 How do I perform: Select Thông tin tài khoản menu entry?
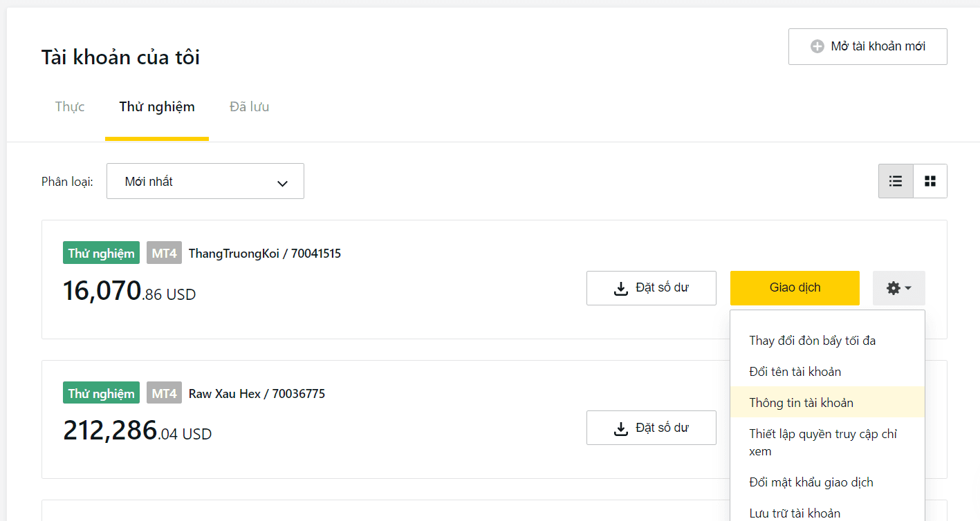tap(827, 402)
